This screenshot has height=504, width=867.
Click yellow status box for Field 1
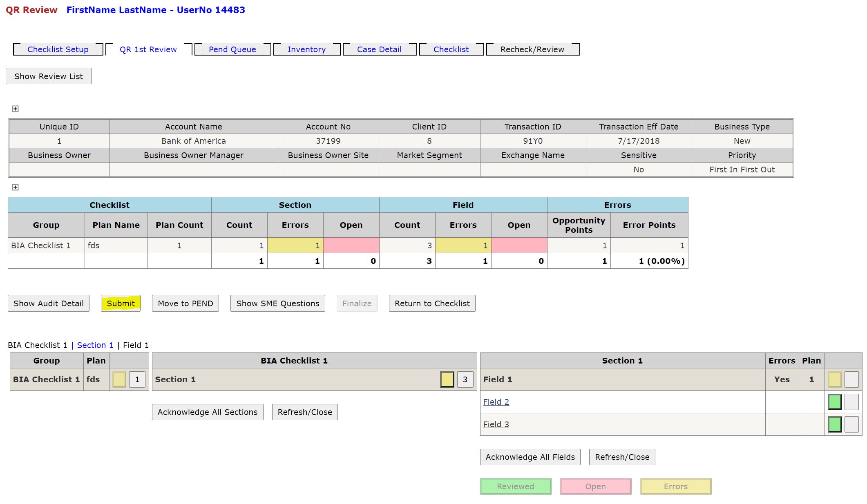pyautogui.click(x=835, y=379)
